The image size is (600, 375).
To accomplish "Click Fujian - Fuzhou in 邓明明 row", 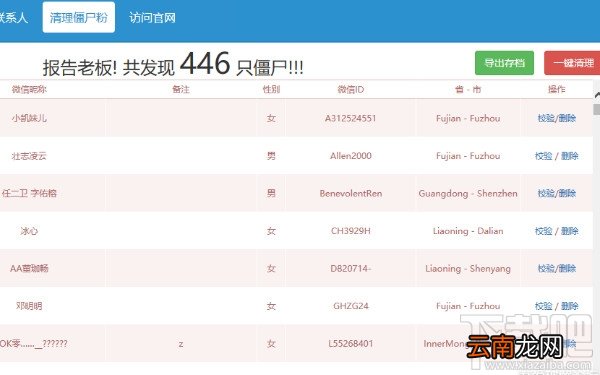I will [x=468, y=306].
